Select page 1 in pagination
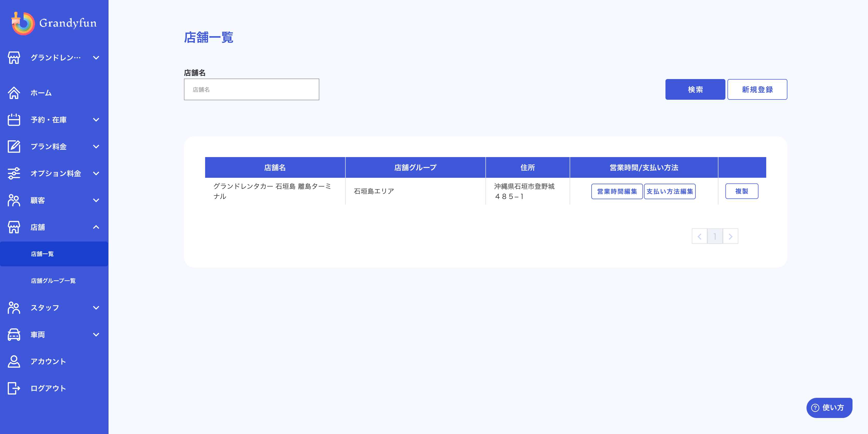Viewport: 868px width, 434px height. 715,236
